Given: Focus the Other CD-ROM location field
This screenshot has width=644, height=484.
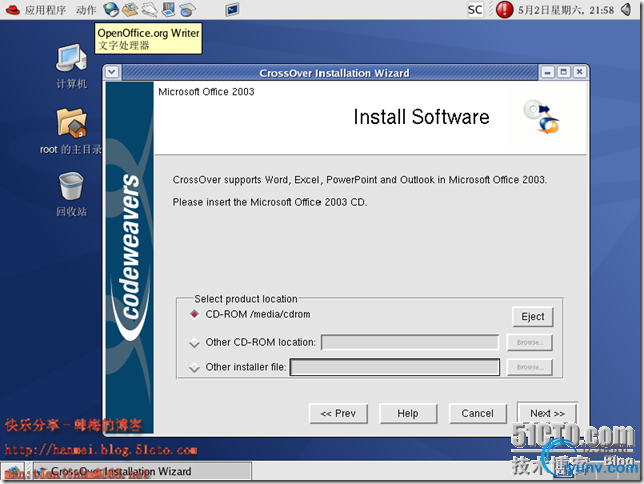Looking at the screenshot, I should coord(410,342).
